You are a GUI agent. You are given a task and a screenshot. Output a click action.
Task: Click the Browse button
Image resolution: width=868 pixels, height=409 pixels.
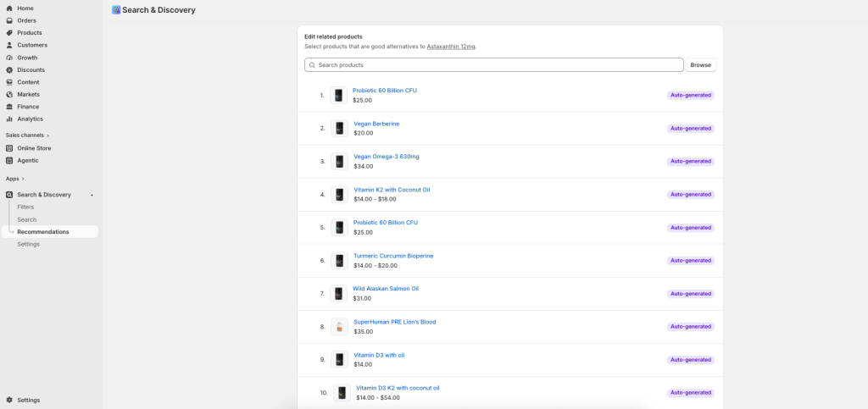[x=701, y=65]
